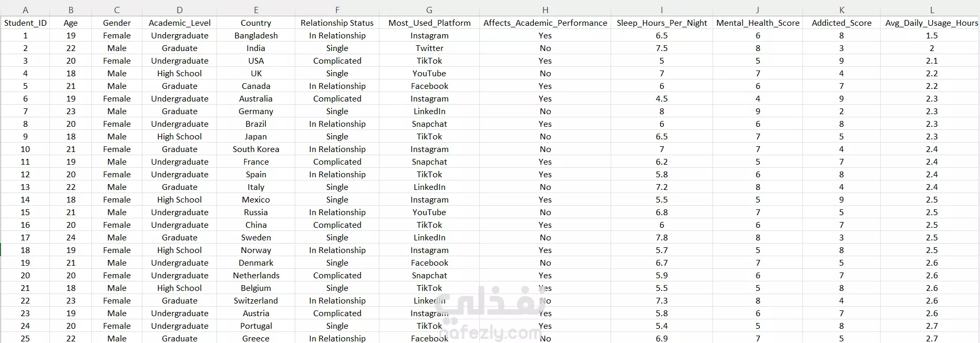Screen dimensions: 980x343
Task: Click Facebook platform cell in Denmark row
Action: (x=429, y=263)
